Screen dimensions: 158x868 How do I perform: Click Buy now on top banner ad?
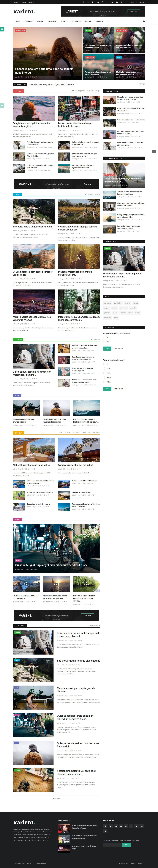[x=134, y=11]
